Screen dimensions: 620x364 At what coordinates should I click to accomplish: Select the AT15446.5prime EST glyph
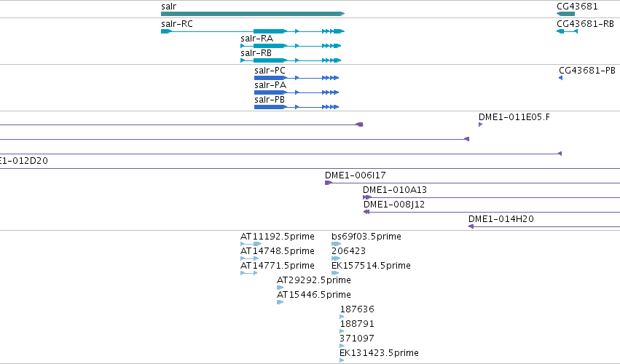(x=280, y=302)
